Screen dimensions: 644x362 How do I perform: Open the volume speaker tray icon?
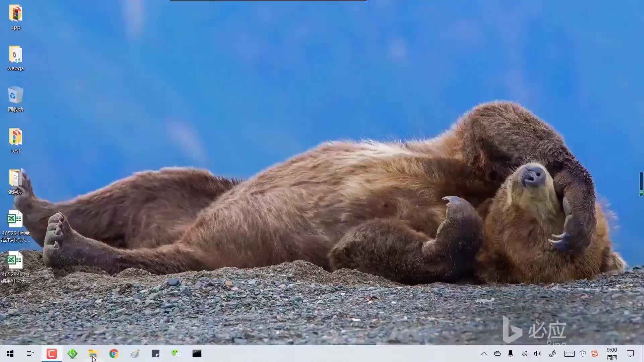pyautogui.click(x=537, y=354)
